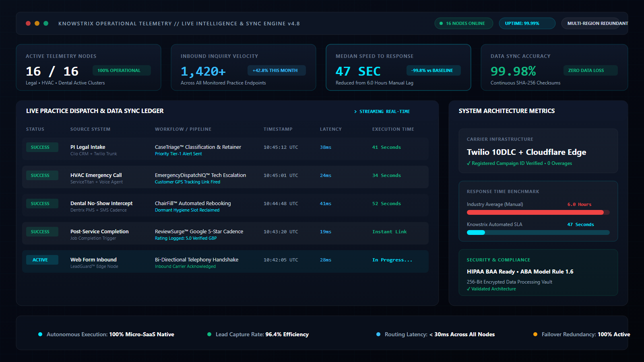The image size is (644, 362).
Task: Click the 10:45:01 UTC timestamp
Action: pyautogui.click(x=281, y=175)
